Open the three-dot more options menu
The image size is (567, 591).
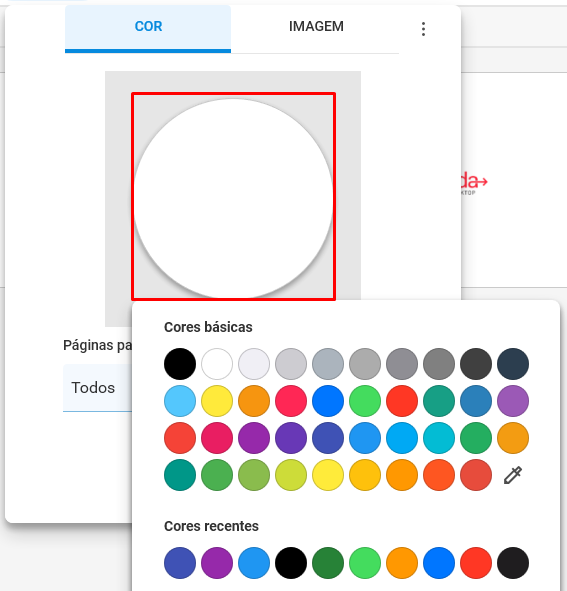[423, 29]
